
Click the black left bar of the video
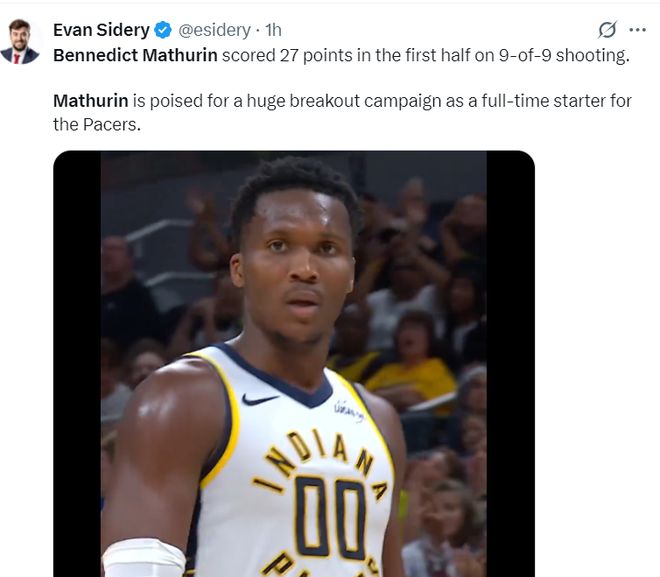(x=76, y=360)
